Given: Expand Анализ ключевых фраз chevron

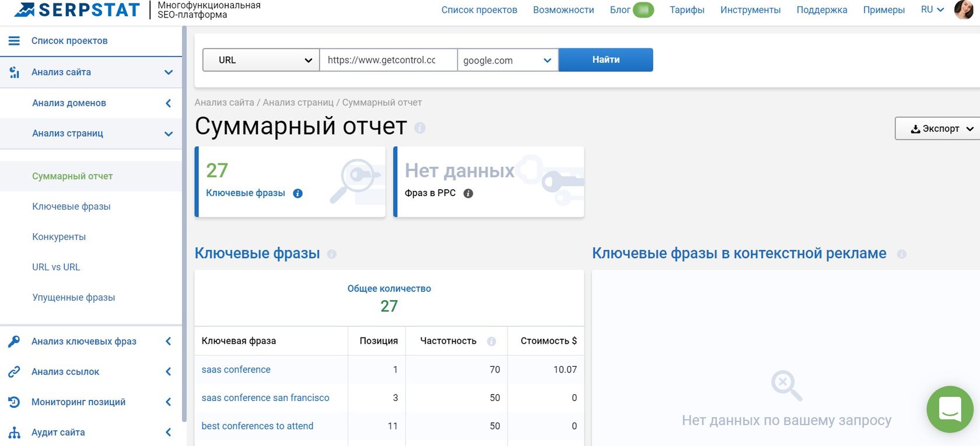Looking at the screenshot, I should click(168, 342).
